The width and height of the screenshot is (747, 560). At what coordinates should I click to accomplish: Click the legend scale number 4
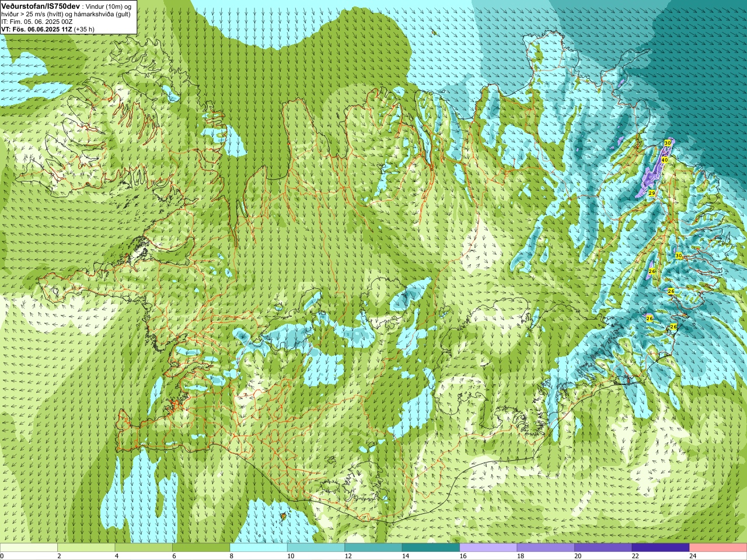point(117,556)
